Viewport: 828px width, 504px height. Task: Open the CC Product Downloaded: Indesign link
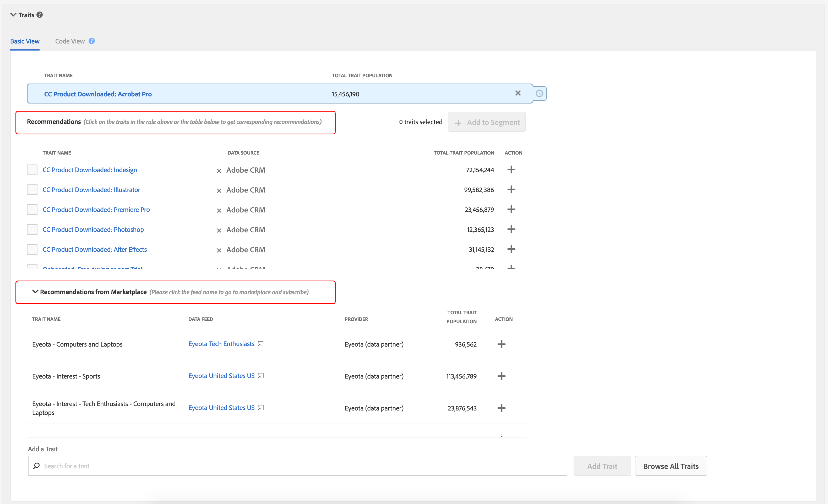[x=90, y=170]
